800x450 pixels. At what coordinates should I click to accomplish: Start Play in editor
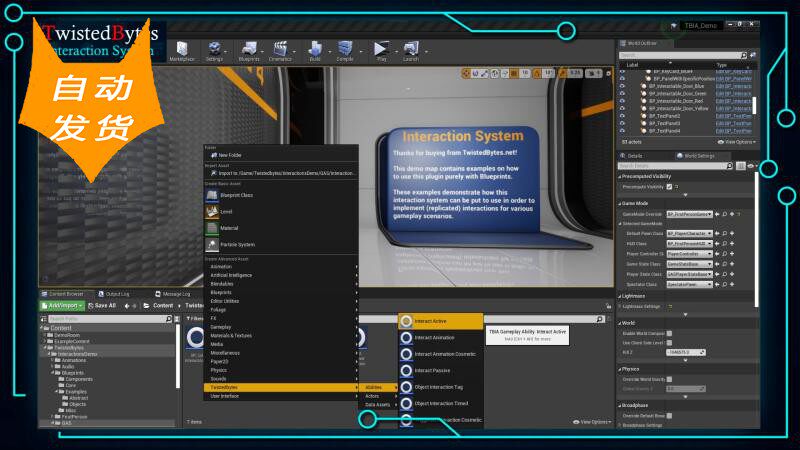click(381, 49)
